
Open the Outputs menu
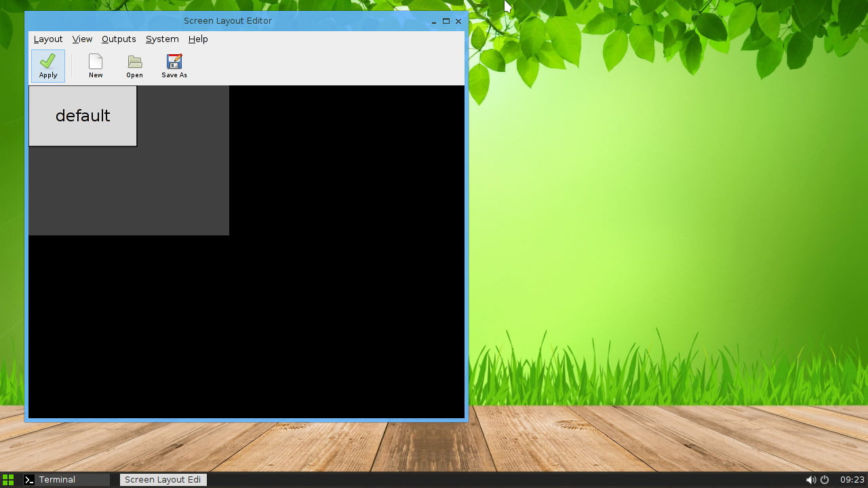119,39
